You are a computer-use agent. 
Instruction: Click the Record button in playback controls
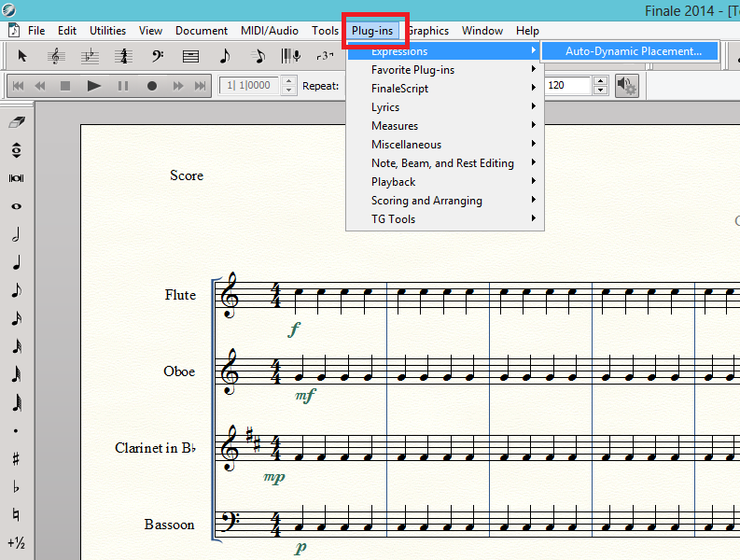151,86
